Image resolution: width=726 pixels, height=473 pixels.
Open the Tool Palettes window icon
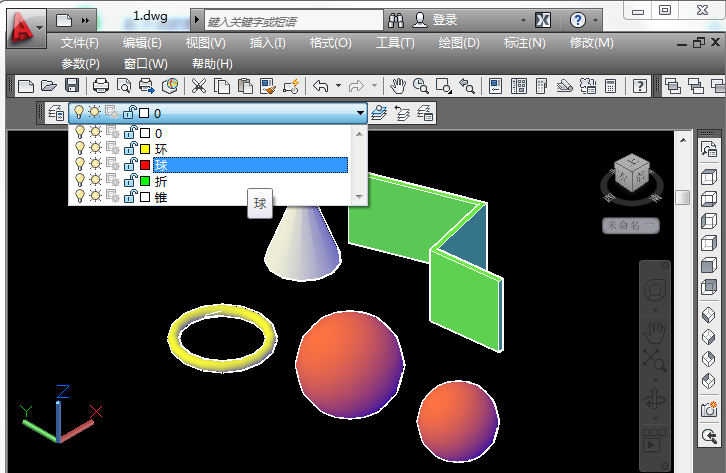pos(541,86)
